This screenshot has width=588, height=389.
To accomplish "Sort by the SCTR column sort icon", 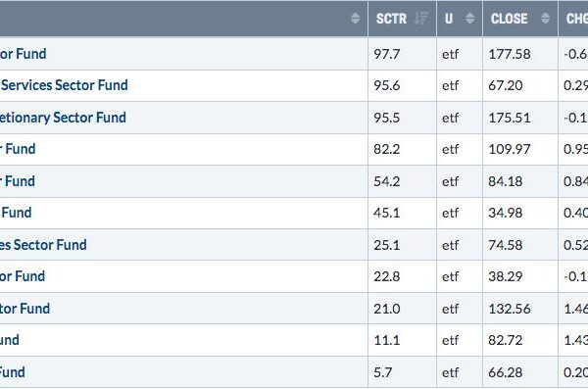I will [x=421, y=18].
